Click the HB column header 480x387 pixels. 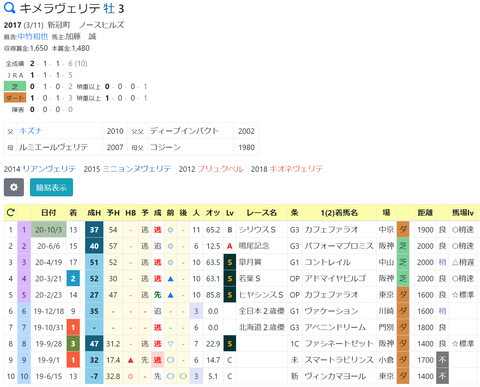130,212
